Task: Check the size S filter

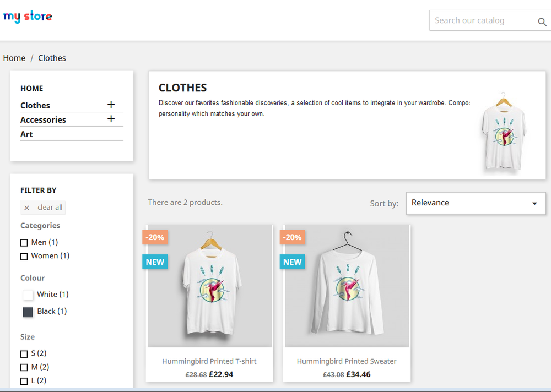Action: [24, 353]
